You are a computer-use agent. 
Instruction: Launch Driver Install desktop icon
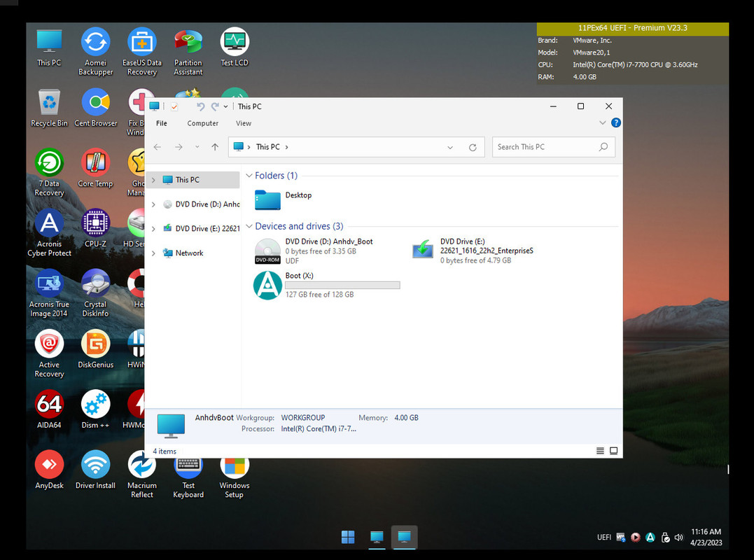95,470
